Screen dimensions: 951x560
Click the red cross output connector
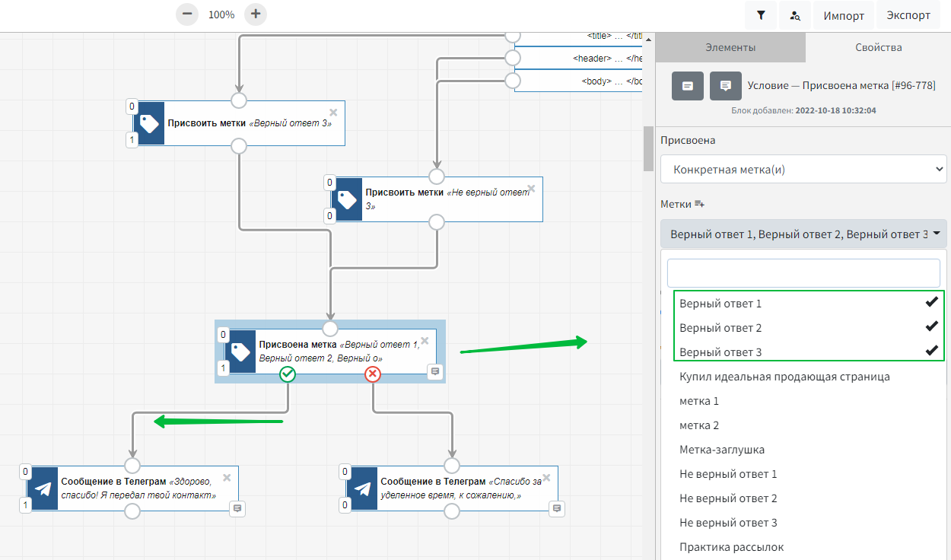[372, 374]
